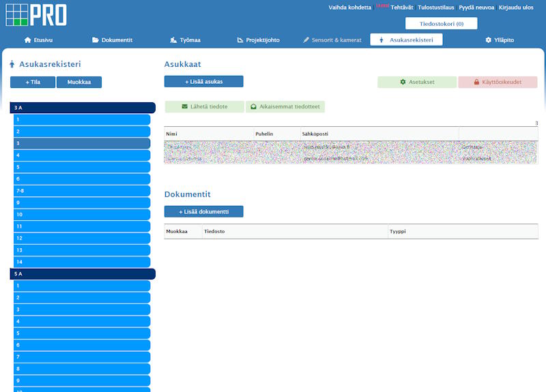Add a new space with + Tila

click(32, 82)
